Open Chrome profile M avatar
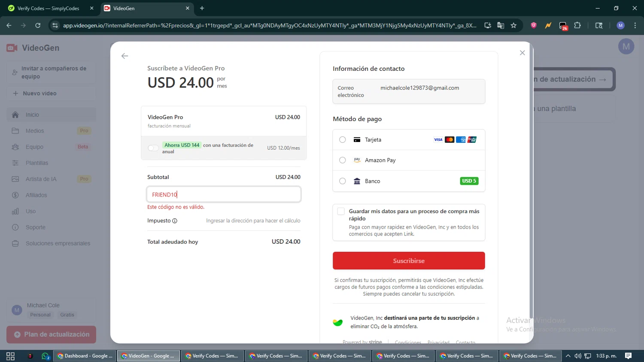The height and width of the screenshot is (362, 644). (x=620, y=25)
